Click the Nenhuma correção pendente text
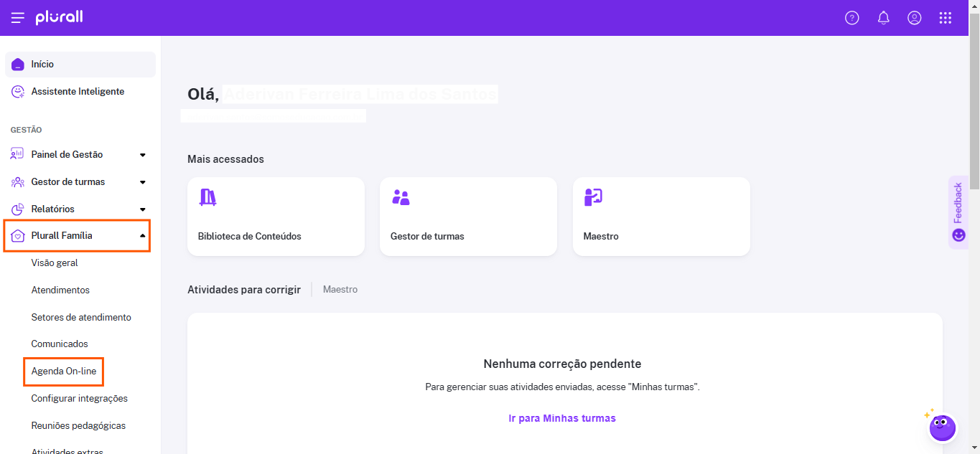The height and width of the screenshot is (454, 980). (x=562, y=364)
